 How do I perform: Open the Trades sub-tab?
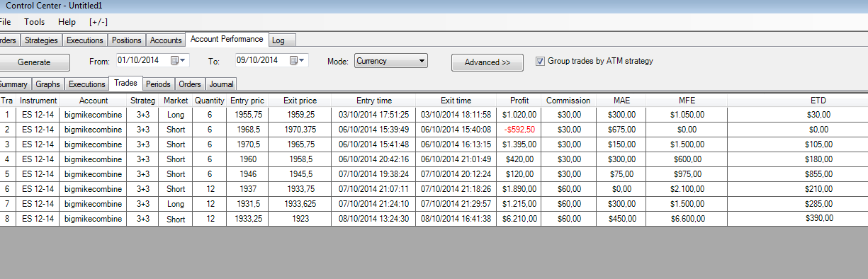[125, 83]
